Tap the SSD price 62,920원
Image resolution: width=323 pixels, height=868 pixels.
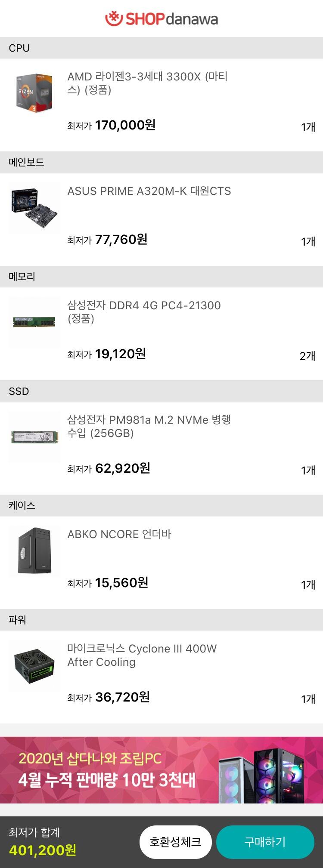[122, 468]
